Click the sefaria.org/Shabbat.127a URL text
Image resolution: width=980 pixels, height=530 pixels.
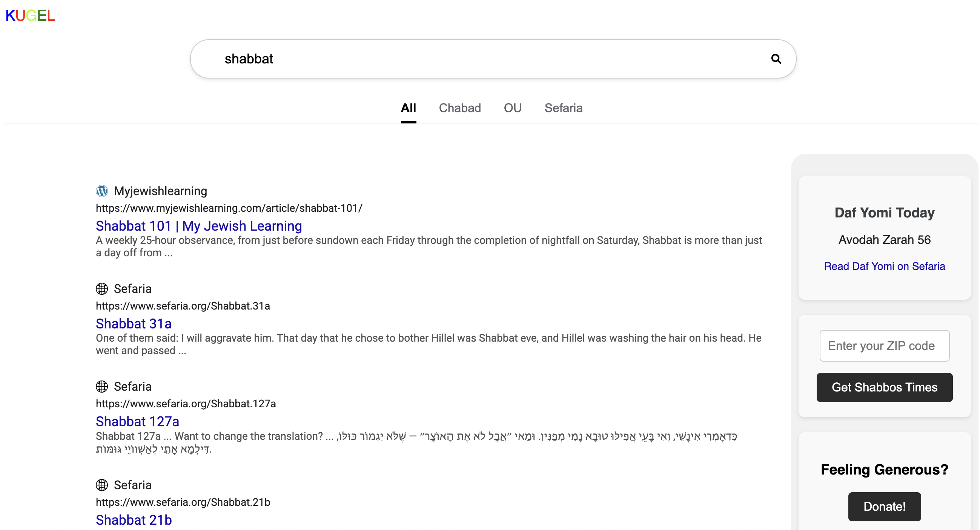click(x=186, y=404)
